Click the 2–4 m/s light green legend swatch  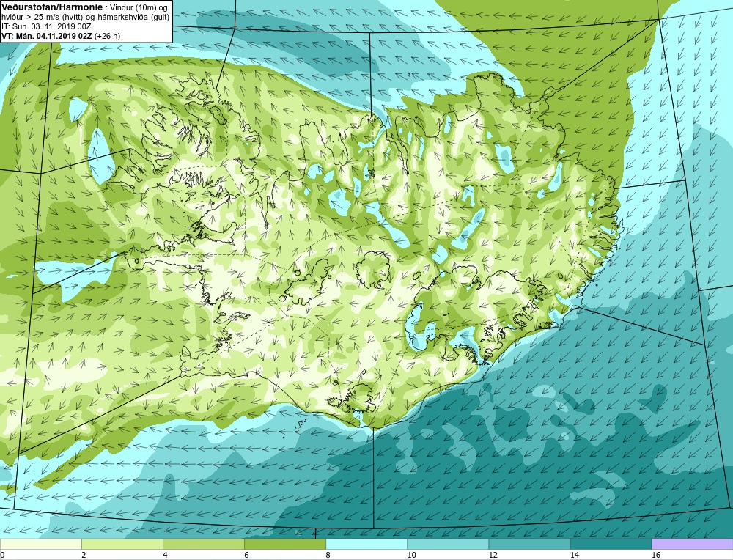(122, 544)
